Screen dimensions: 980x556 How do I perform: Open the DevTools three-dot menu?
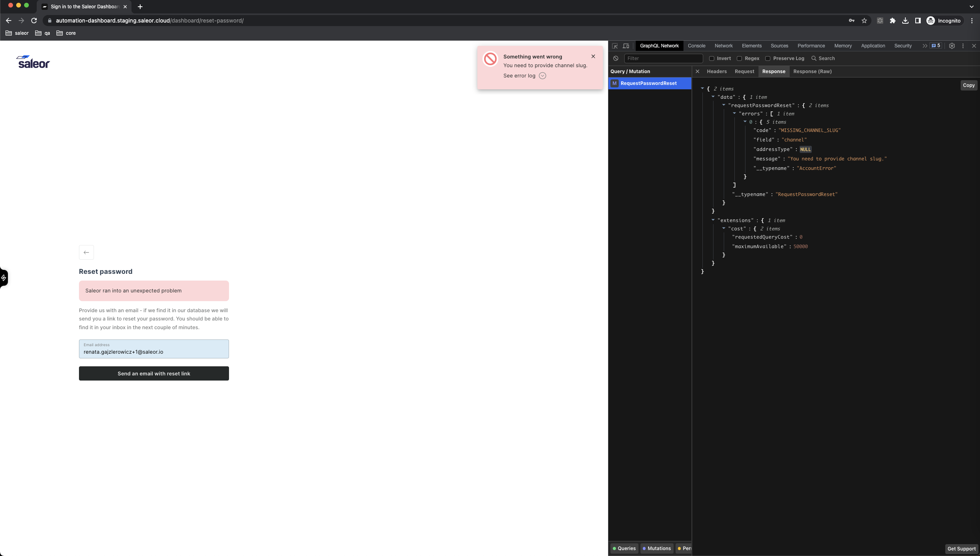coord(963,46)
